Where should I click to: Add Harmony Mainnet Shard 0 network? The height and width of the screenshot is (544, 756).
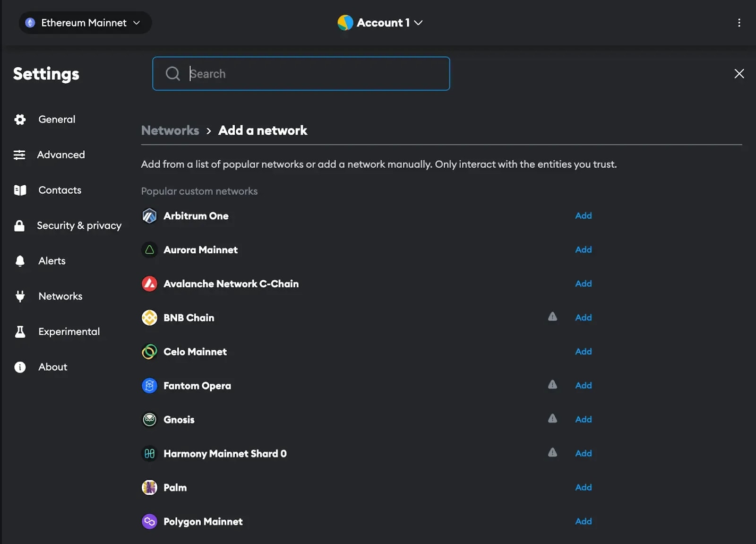584,454
